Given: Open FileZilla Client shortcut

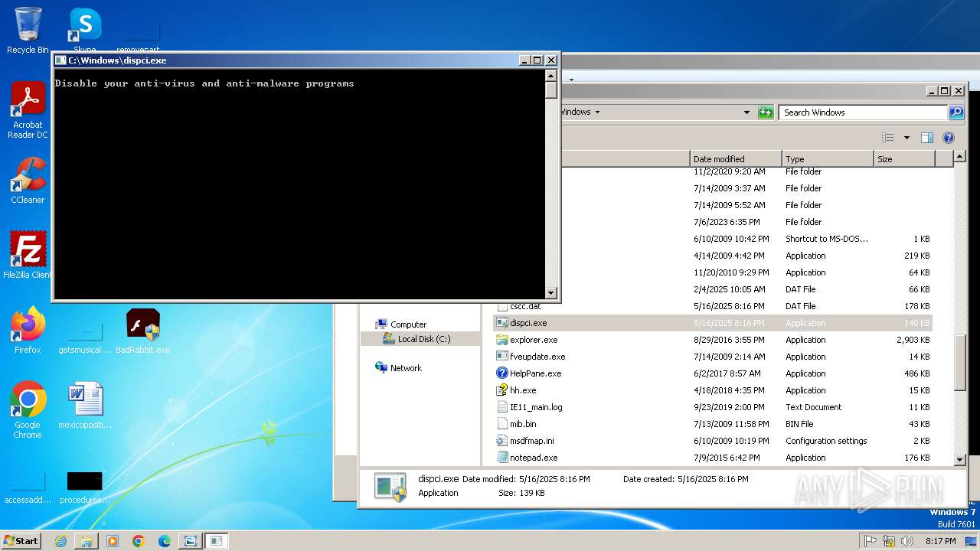Looking at the screenshot, I should coord(28,256).
